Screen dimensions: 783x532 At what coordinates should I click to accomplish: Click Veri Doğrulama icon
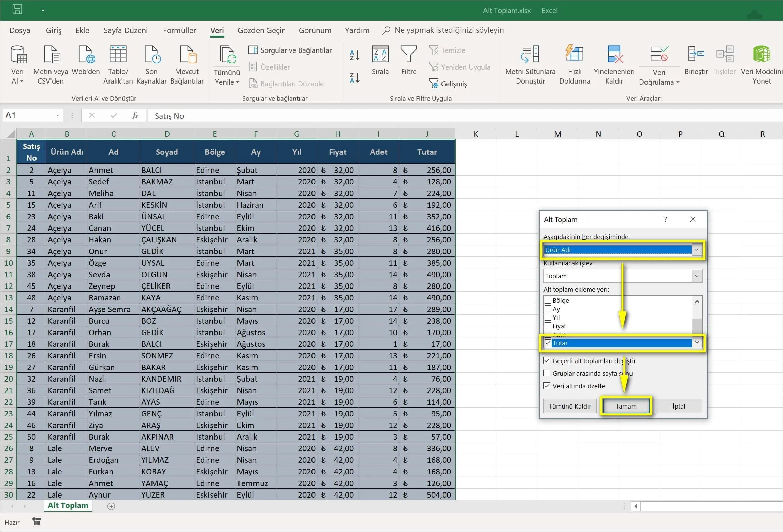[659, 54]
